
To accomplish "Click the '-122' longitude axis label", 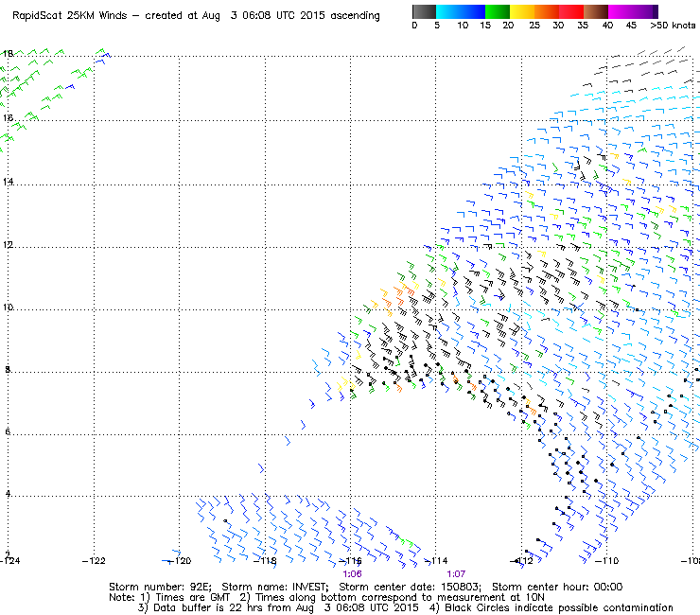I will click(x=94, y=561).
